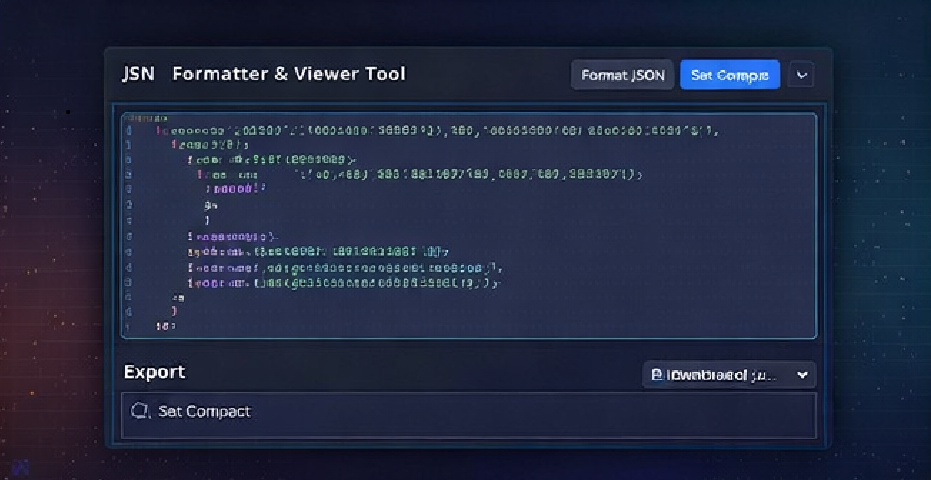
Task: Open the chevron dropdown beside Set Compare
Action: pyautogui.click(x=801, y=75)
